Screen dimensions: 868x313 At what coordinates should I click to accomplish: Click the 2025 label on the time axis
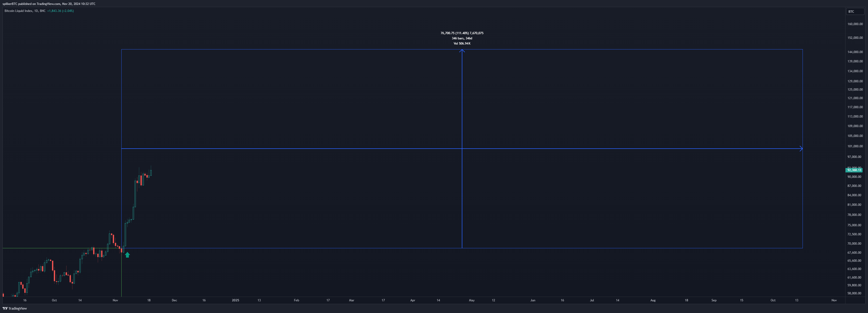[235, 300]
